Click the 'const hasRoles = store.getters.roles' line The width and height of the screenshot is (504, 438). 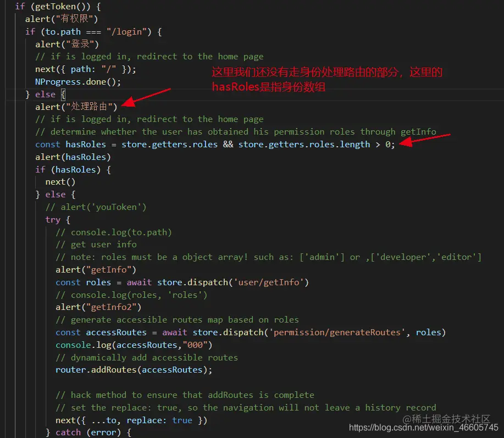click(x=215, y=145)
